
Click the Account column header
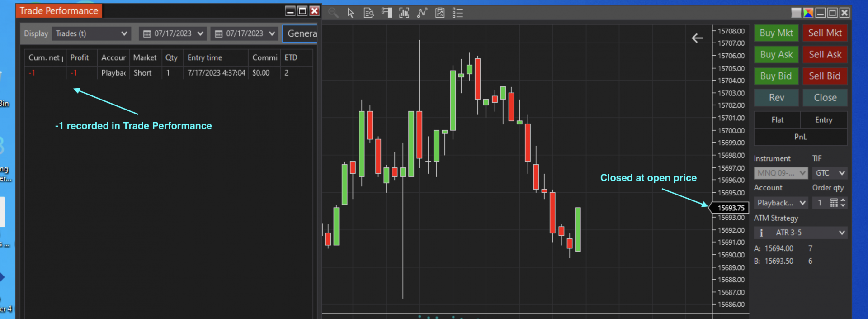[113, 57]
